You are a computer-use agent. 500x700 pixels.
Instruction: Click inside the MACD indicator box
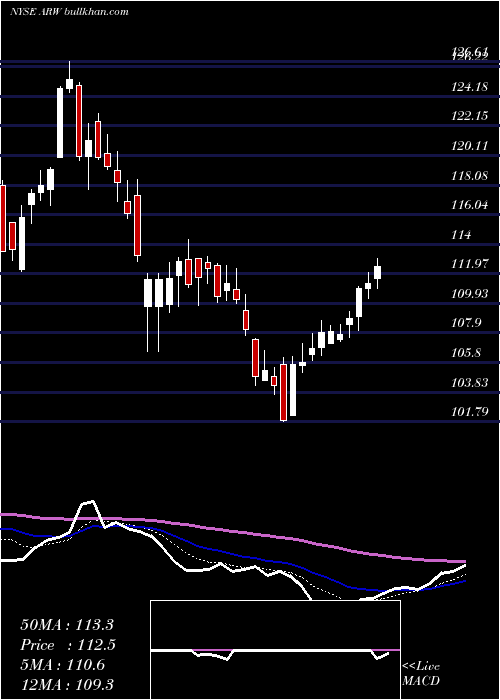pos(275,650)
